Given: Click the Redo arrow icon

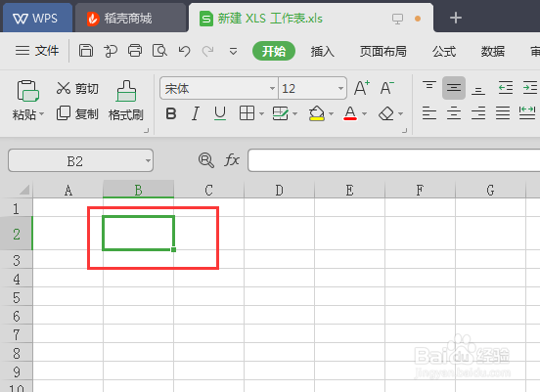Looking at the screenshot, I should click(208, 51).
